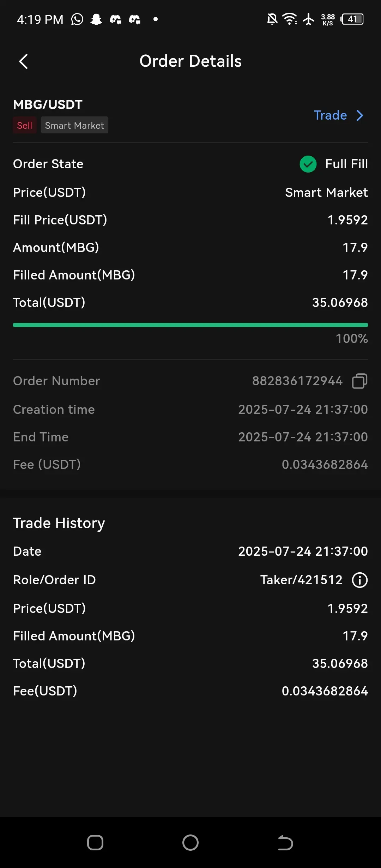Tap the Smart Market tag
This screenshot has width=381, height=868.
click(x=74, y=125)
